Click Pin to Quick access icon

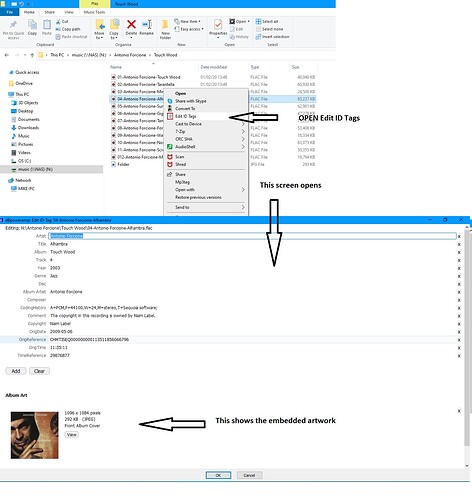[x=13, y=25]
